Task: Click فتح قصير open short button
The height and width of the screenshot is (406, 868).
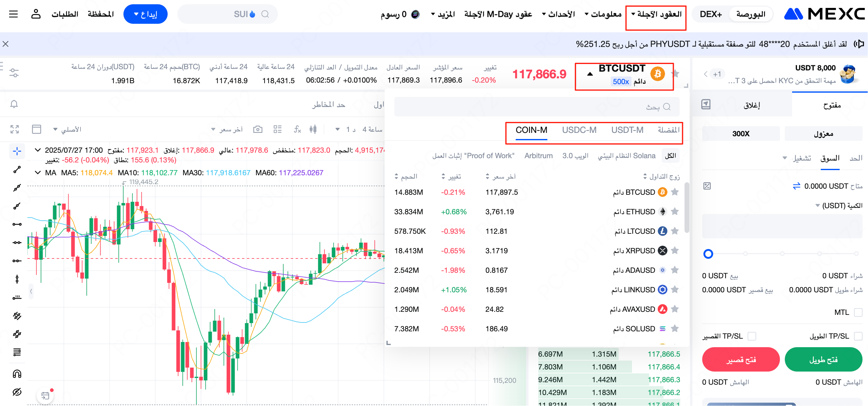Action: point(741,360)
